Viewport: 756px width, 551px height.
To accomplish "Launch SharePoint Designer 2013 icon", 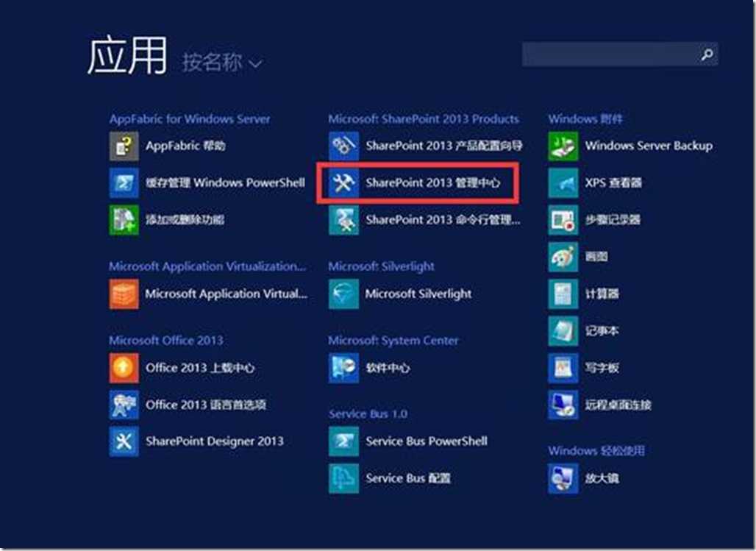I will click(124, 441).
